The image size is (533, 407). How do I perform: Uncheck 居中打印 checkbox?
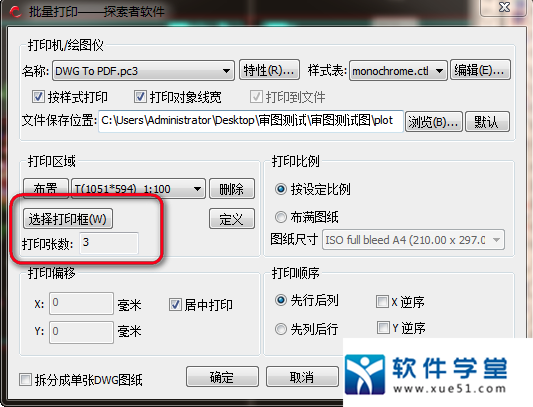pos(175,305)
